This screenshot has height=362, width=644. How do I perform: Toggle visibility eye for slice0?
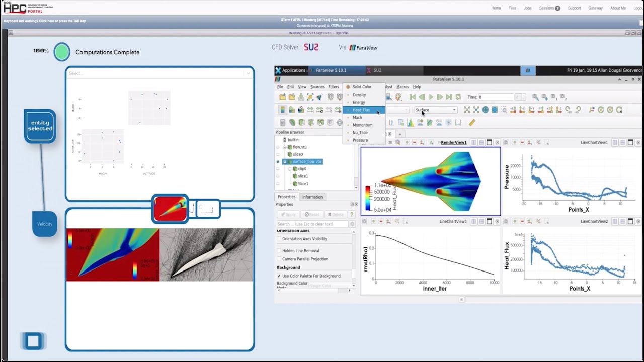[x=278, y=154]
